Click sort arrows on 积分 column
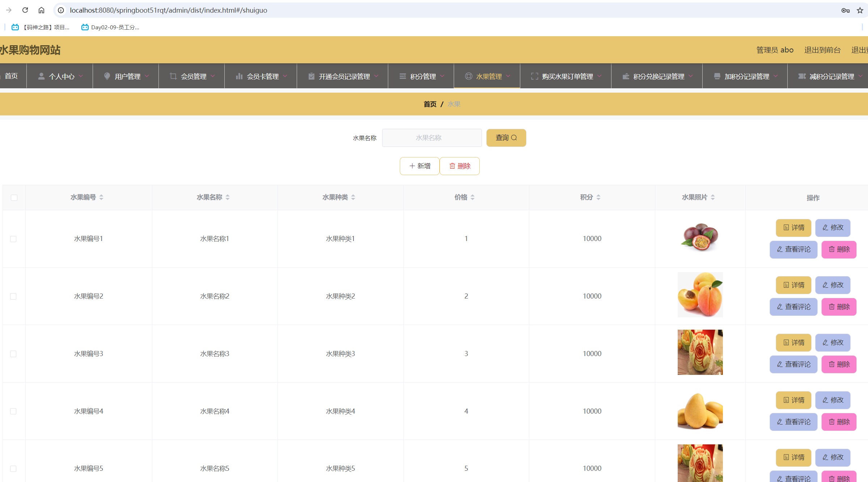 [x=598, y=197]
